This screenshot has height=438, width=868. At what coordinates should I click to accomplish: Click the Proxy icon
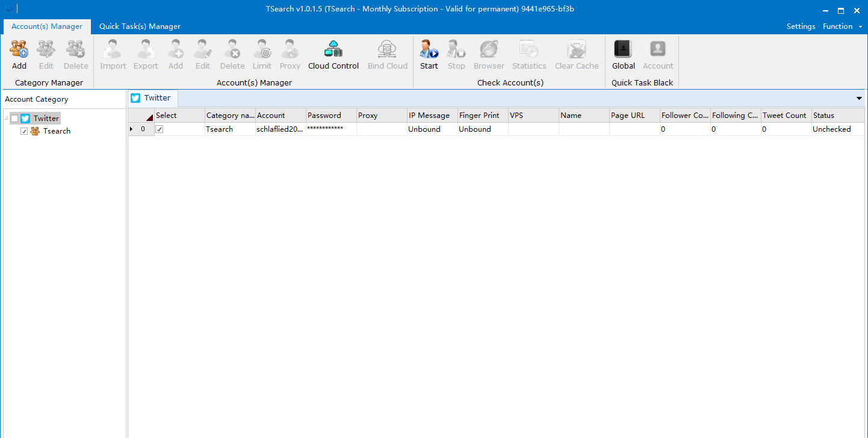pyautogui.click(x=290, y=49)
